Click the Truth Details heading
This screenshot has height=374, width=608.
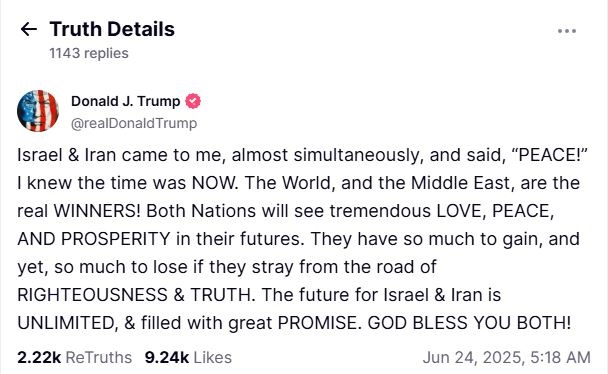[x=112, y=29]
